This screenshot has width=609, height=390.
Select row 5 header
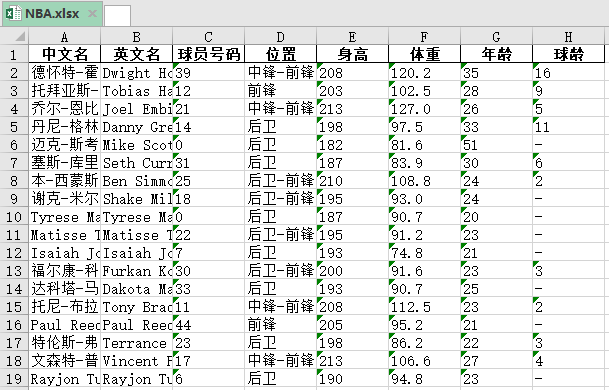pos(14,127)
